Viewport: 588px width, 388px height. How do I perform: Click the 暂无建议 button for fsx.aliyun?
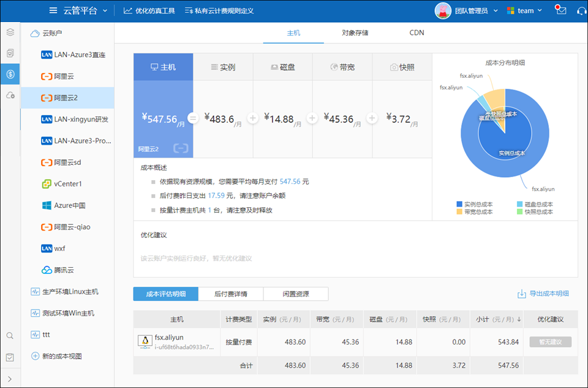pos(550,342)
